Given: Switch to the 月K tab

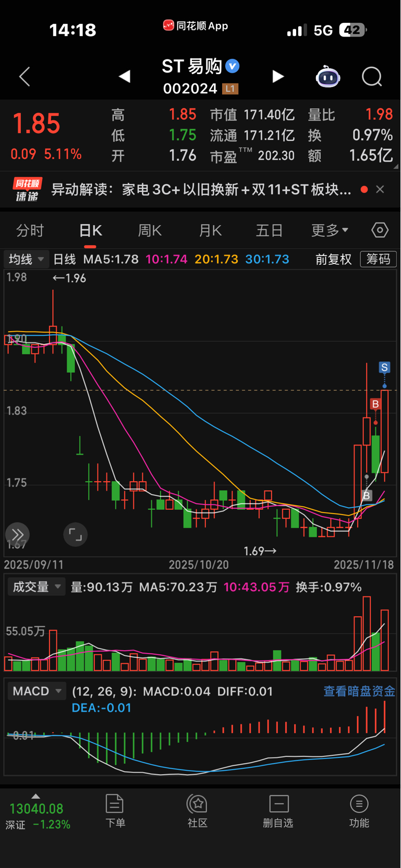Looking at the screenshot, I should pos(210,230).
